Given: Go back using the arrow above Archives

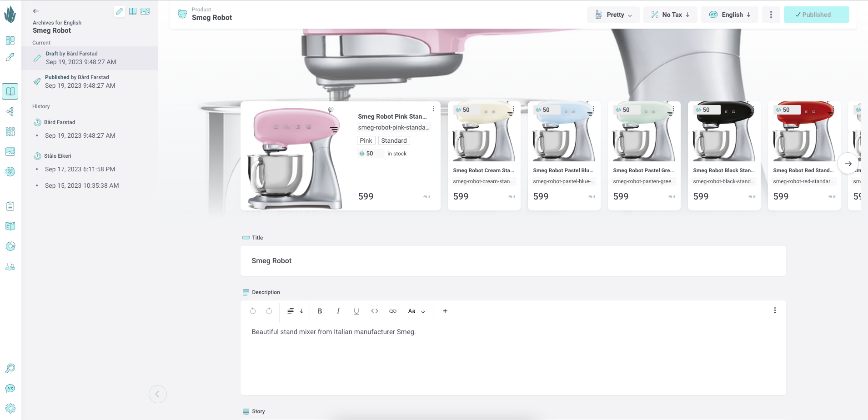Looking at the screenshot, I should (x=36, y=11).
